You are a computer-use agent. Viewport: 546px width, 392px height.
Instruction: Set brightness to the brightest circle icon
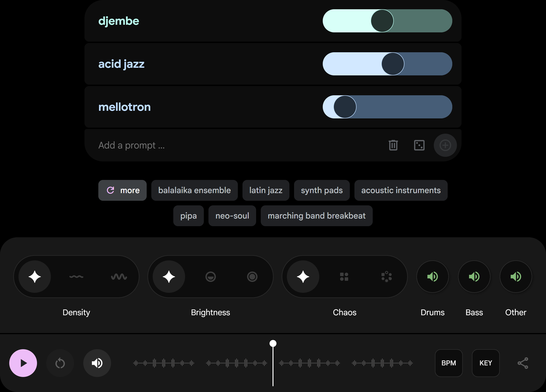pos(252,277)
